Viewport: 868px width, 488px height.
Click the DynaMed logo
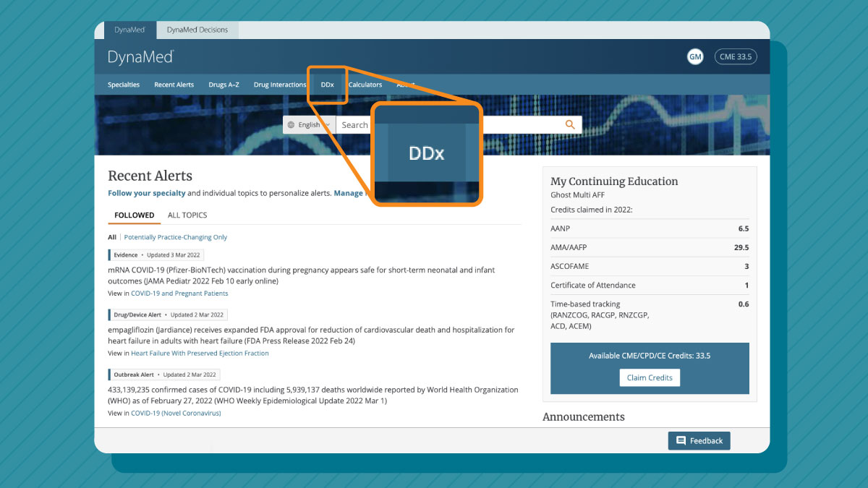140,56
